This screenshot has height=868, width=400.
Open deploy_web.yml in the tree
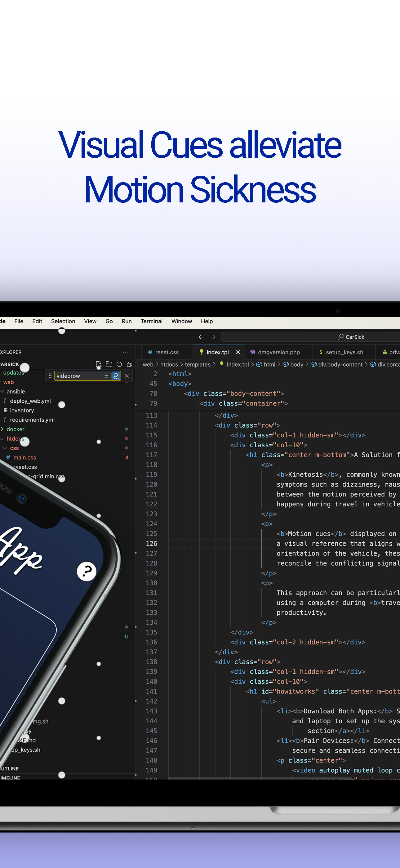(x=30, y=401)
